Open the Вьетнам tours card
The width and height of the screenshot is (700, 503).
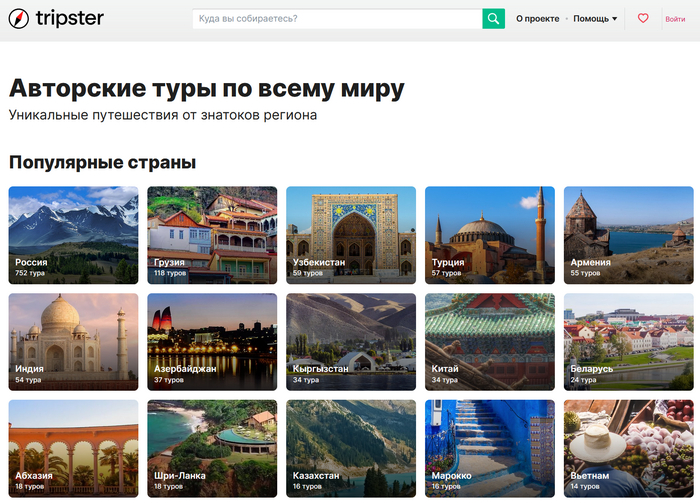point(629,449)
